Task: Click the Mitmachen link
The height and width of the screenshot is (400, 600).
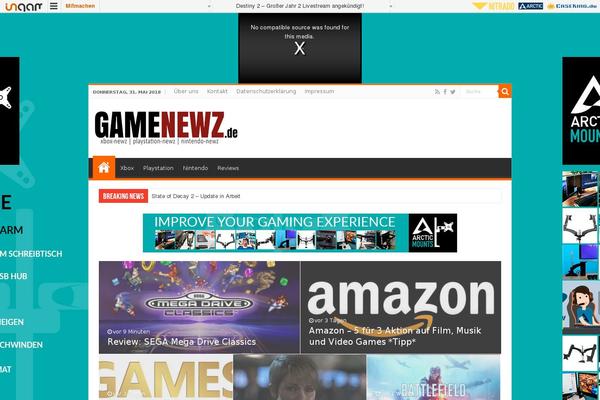Action: pyautogui.click(x=80, y=6)
